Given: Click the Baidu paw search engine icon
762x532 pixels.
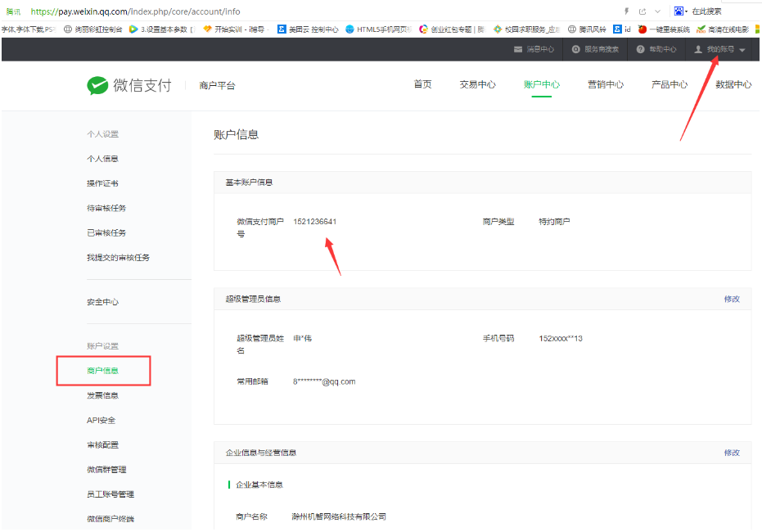Looking at the screenshot, I should coord(679,11).
